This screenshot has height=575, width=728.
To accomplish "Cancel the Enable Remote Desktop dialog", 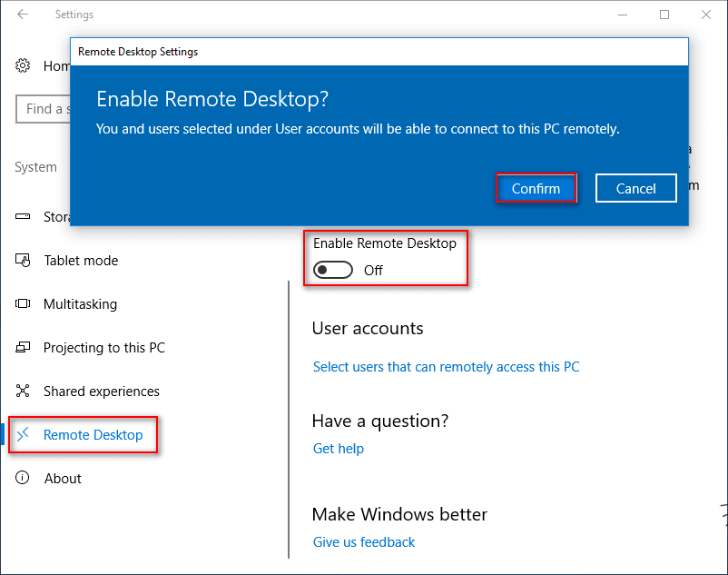I will click(x=635, y=188).
